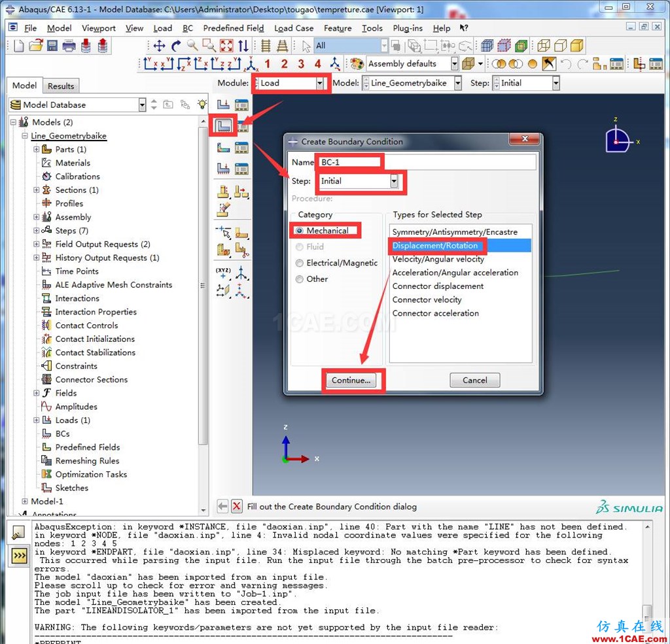Switch to the Results tab
This screenshot has width=670, height=644.
coord(61,86)
